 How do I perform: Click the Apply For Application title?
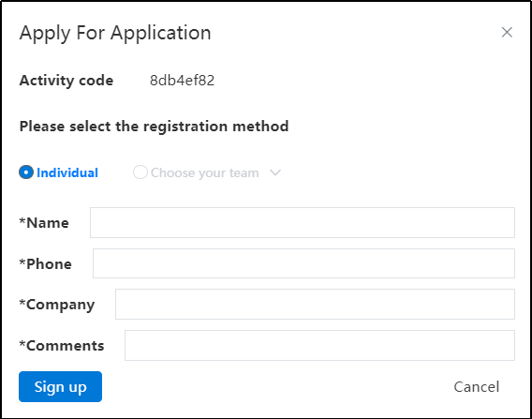[x=115, y=33]
